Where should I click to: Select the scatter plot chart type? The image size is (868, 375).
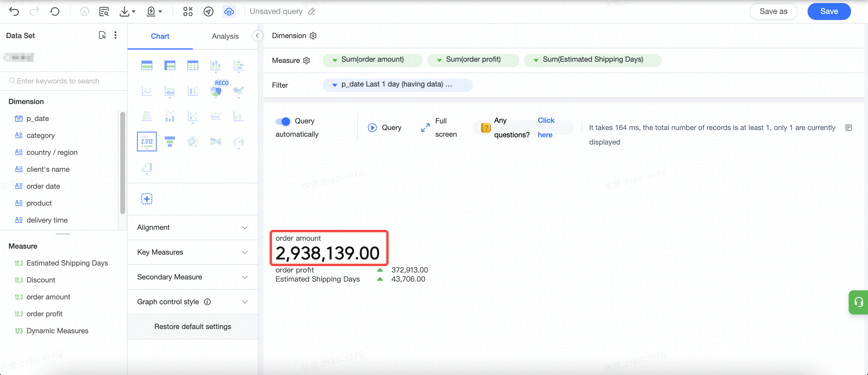193,117
